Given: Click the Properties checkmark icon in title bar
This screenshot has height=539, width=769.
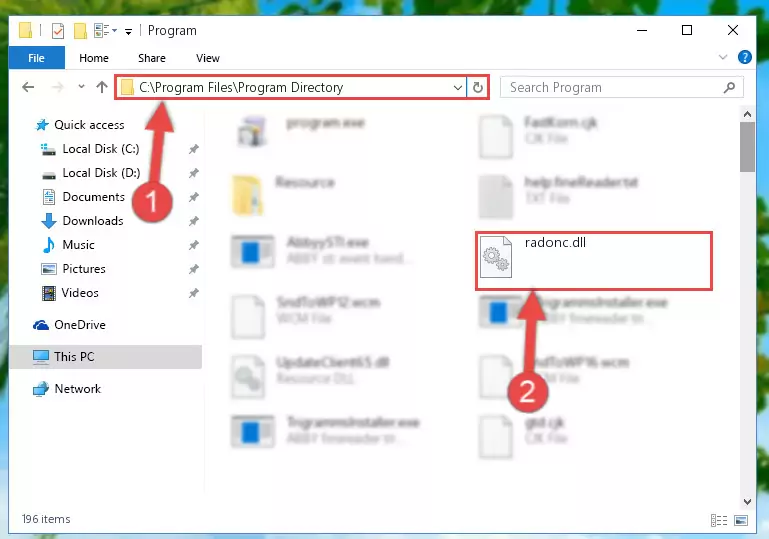Looking at the screenshot, I should click(58, 30).
